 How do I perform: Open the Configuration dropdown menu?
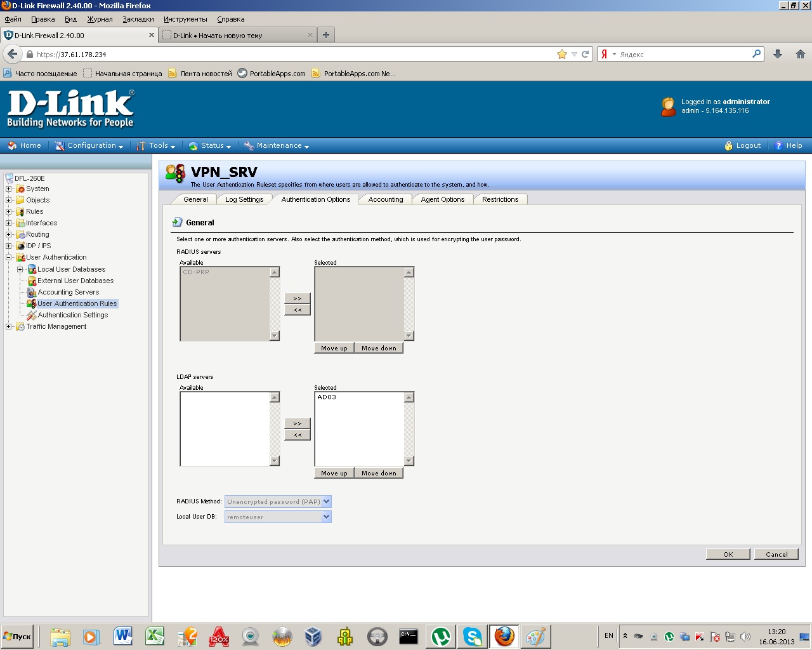(x=89, y=146)
